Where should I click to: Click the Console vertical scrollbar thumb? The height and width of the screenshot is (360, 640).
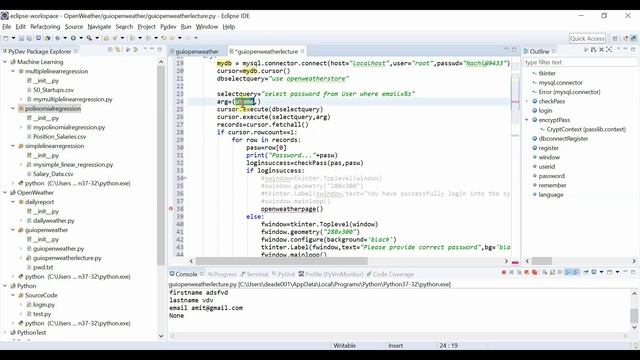point(634,316)
